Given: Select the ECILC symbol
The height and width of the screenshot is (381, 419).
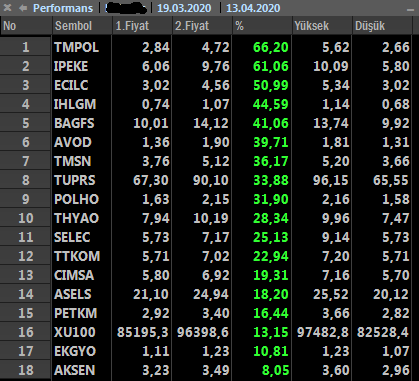Looking at the screenshot, I should (x=71, y=85).
